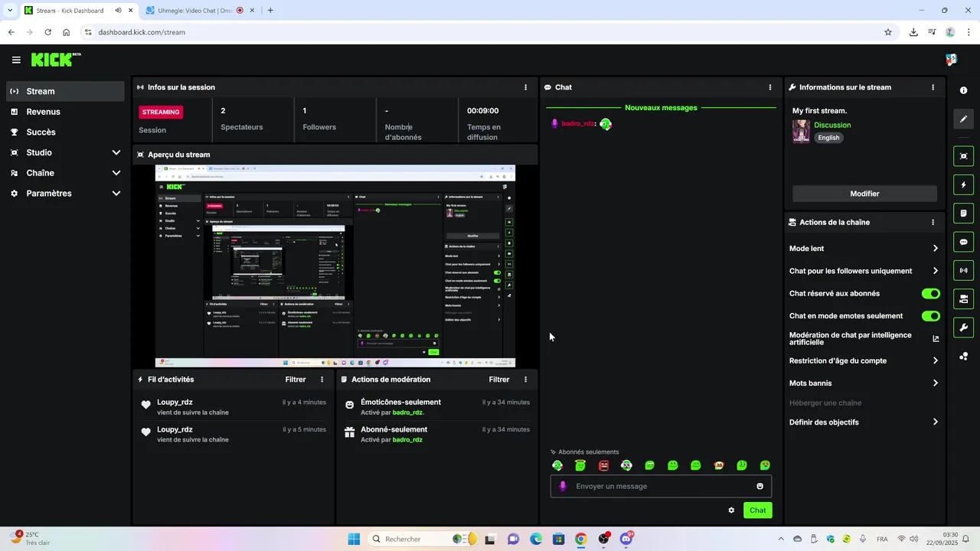Open AI chat moderation external link icon
980x551 pixels.
936,338
